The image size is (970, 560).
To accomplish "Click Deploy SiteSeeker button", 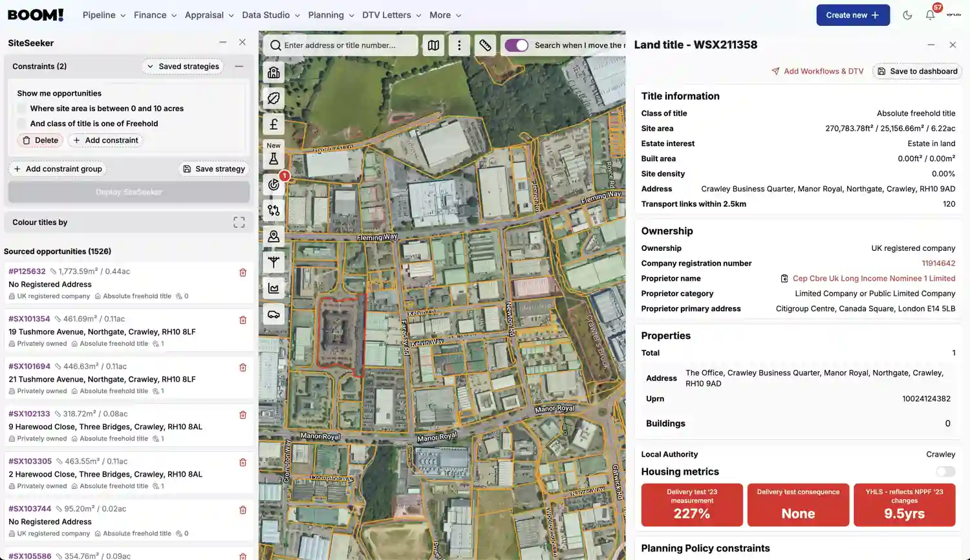I will click(x=129, y=192).
